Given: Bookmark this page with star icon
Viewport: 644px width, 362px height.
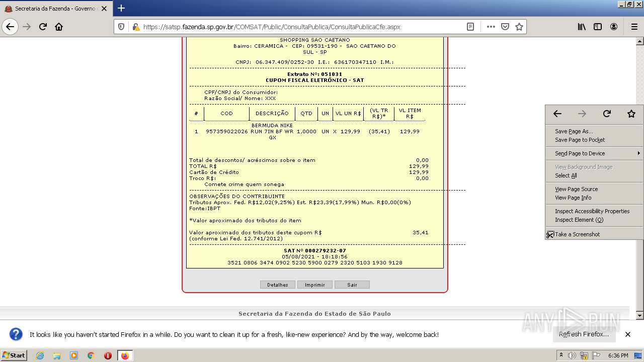Looking at the screenshot, I should pyautogui.click(x=519, y=27).
